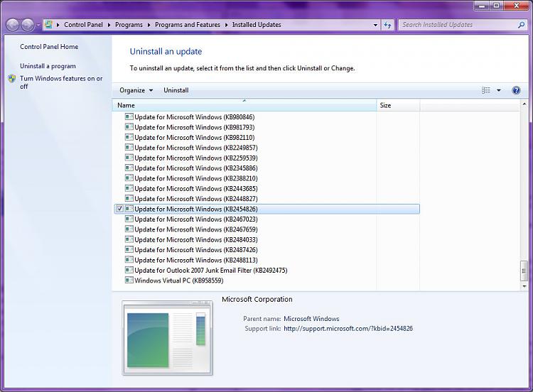Open support link for kbid=2454826

click(348, 329)
